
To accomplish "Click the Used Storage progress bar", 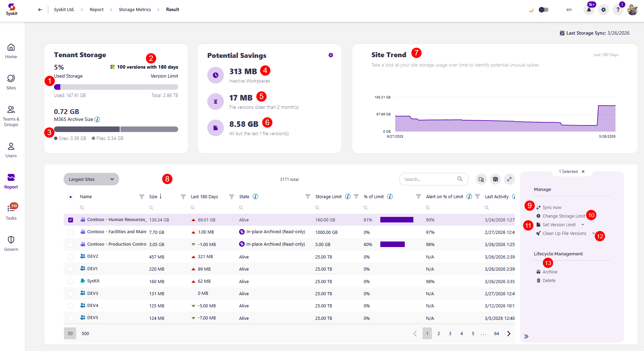I will point(116,87).
